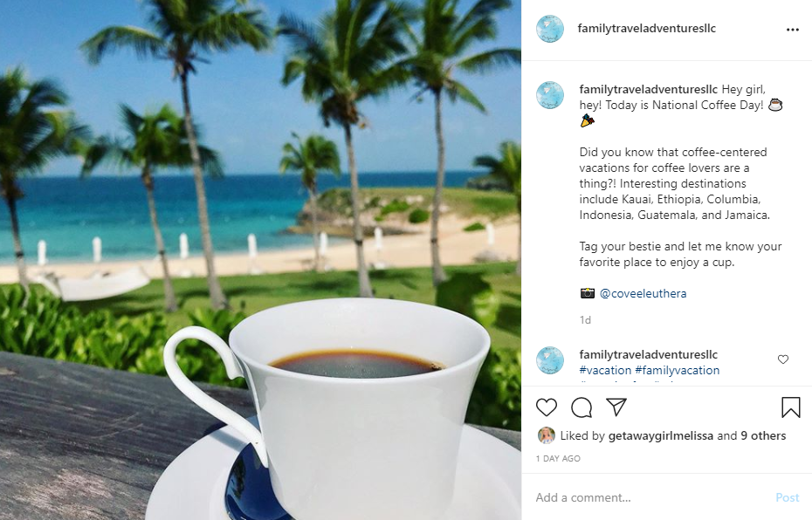Screen dimensions: 812x520
Task: Like the post with heart icon
Action: pos(547,407)
